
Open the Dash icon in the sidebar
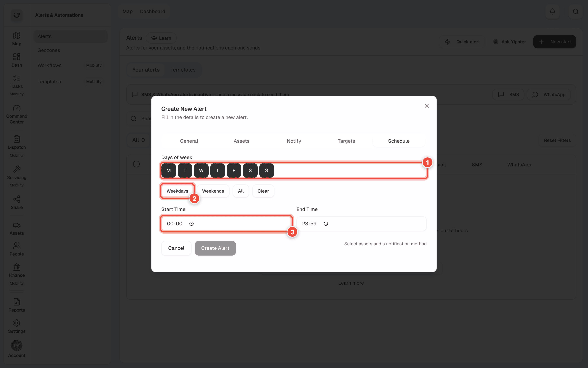17,57
